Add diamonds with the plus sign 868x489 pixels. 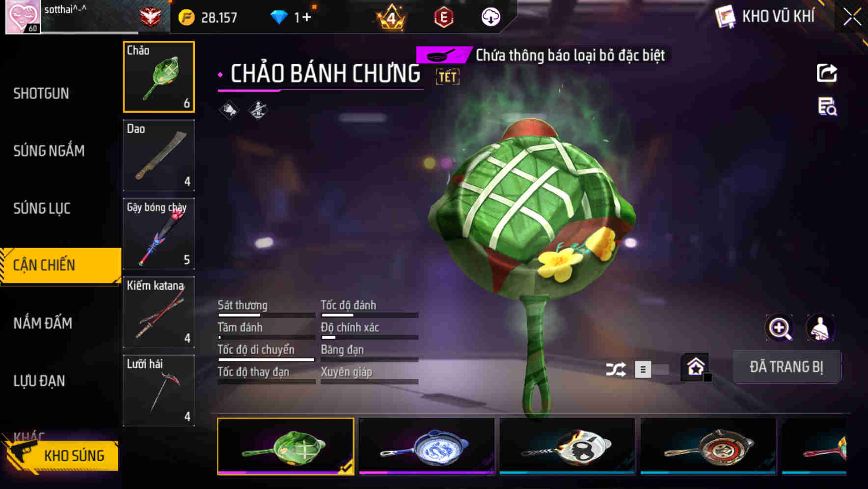click(307, 17)
